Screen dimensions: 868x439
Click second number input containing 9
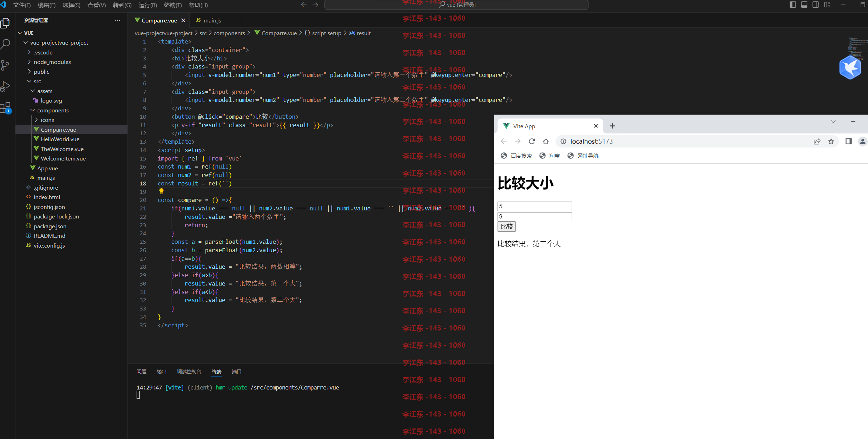coord(534,216)
